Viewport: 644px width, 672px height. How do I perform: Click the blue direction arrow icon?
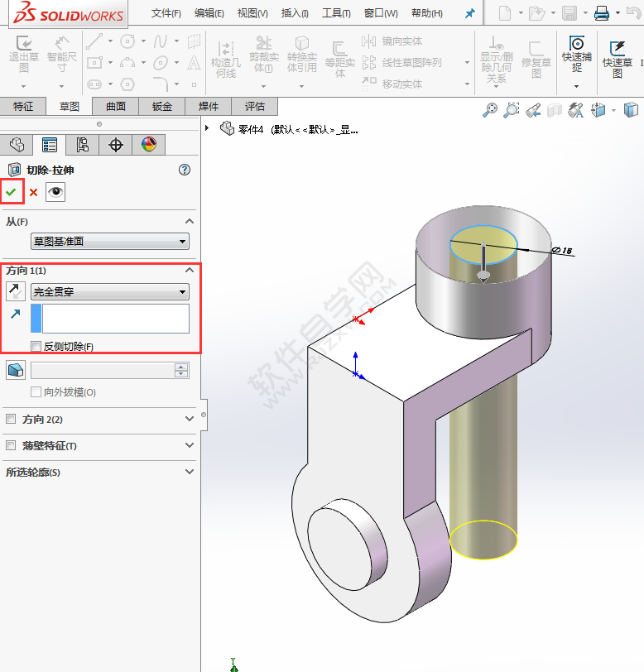tap(16, 314)
